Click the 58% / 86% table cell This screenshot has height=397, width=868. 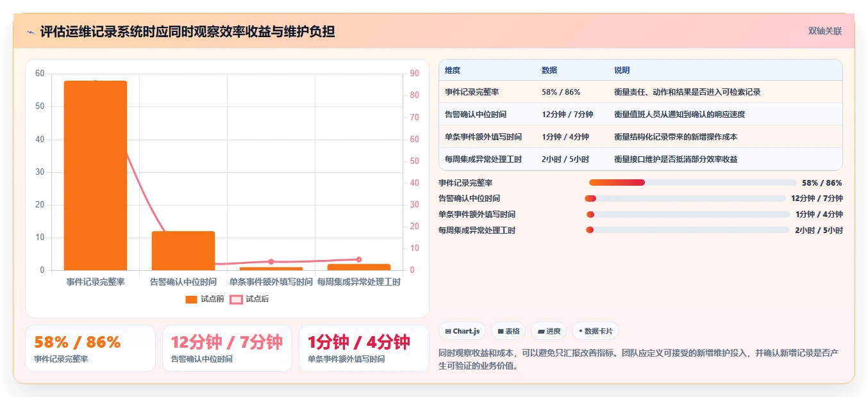561,92
